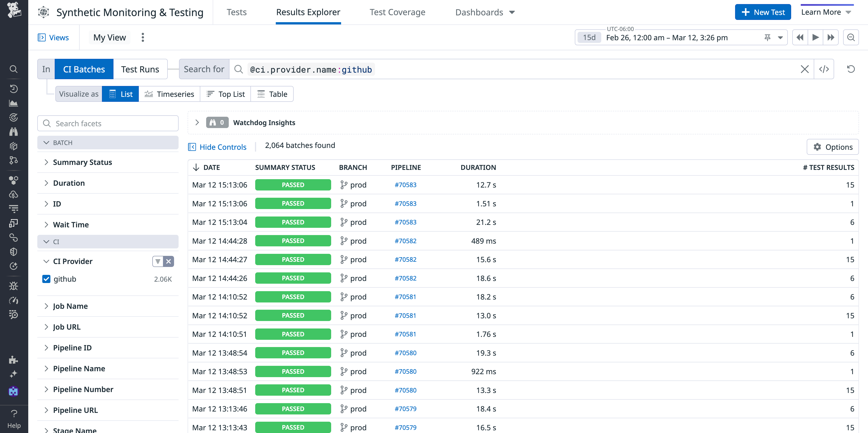The image size is (868, 433).
Task: Click the New Test button
Action: coord(763,12)
